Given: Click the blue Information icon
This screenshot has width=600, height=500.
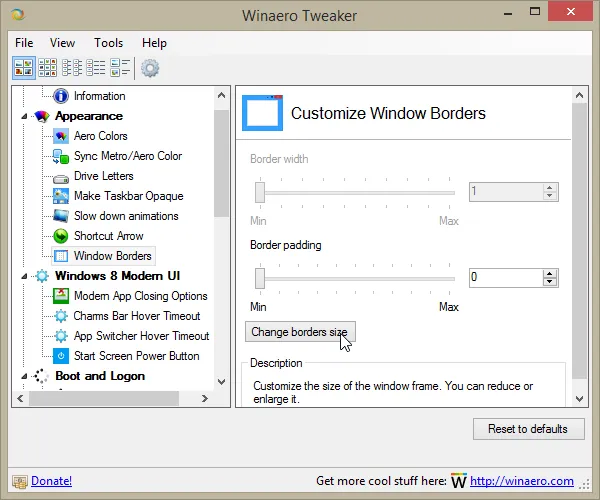Looking at the screenshot, I should click(x=61, y=96).
